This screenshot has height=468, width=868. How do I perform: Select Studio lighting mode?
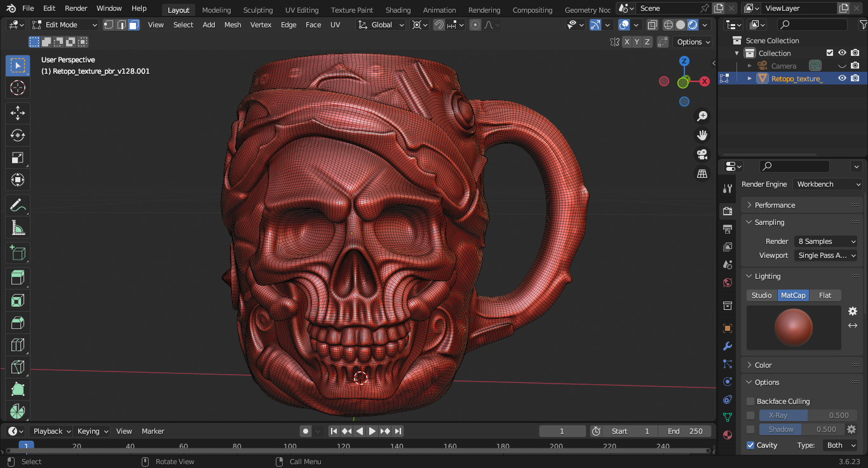click(x=762, y=295)
